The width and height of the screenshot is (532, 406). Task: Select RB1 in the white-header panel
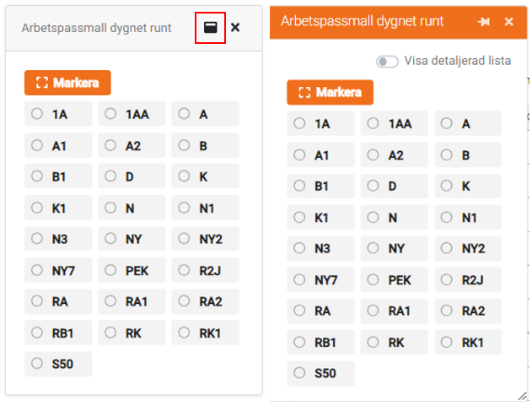(x=37, y=333)
